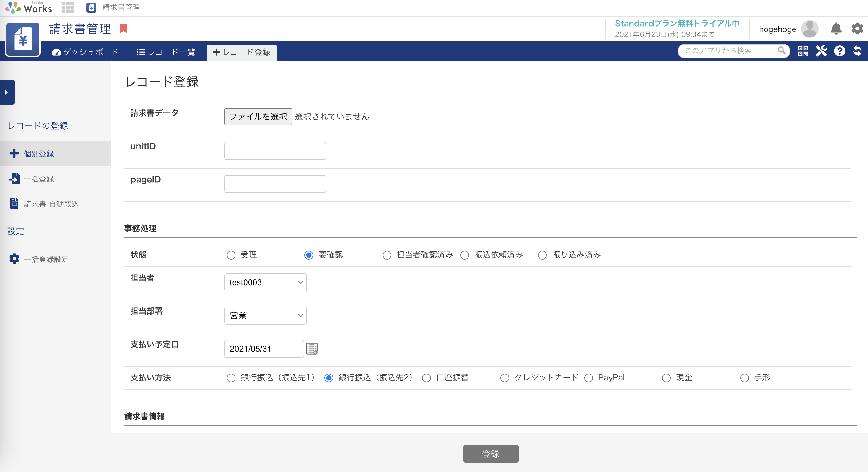Click the ファイルを選択 file button
The image size is (868, 472).
coord(258,117)
